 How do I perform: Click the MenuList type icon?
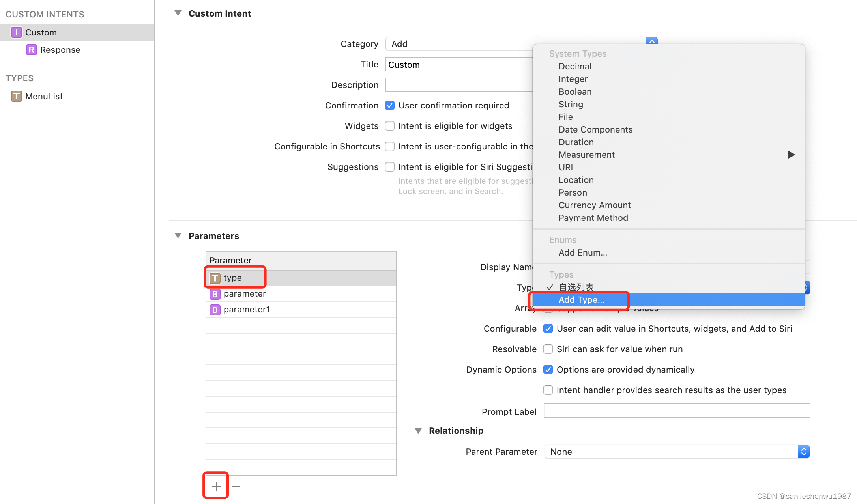(x=16, y=96)
